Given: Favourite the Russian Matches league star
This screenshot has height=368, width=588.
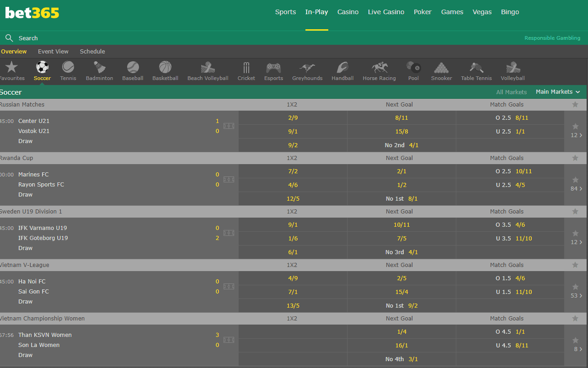Looking at the screenshot, I should point(575,104).
